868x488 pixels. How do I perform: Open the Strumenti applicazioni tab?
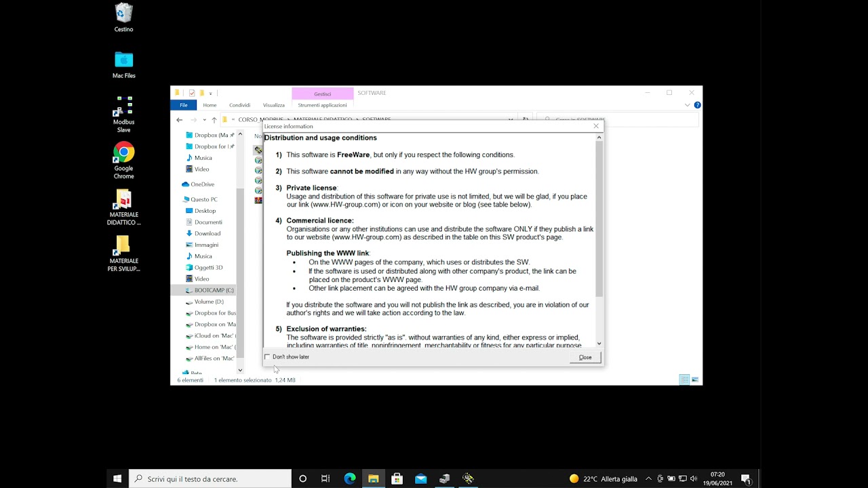point(322,105)
